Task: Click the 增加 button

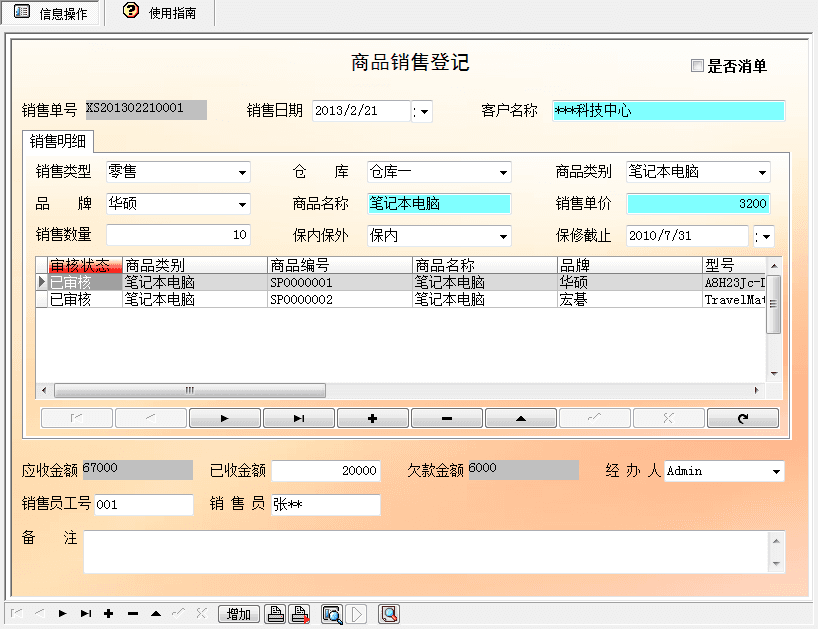Action: pyautogui.click(x=239, y=614)
